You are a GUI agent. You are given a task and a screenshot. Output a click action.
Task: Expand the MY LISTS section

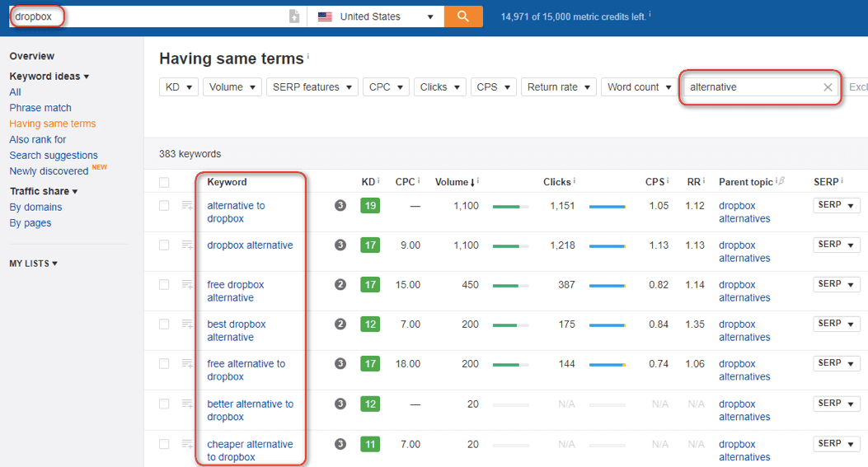(x=33, y=264)
